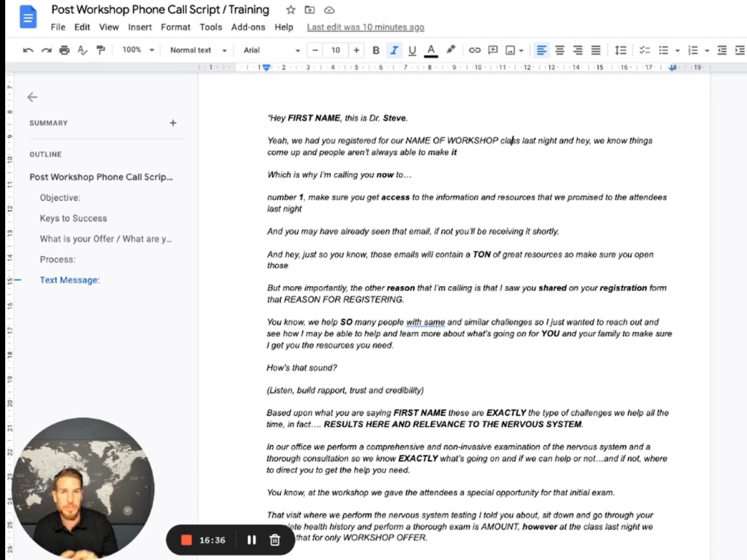Apply justified text alignment
The width and height of the screenshot is (747, 560).
(596, 50)
